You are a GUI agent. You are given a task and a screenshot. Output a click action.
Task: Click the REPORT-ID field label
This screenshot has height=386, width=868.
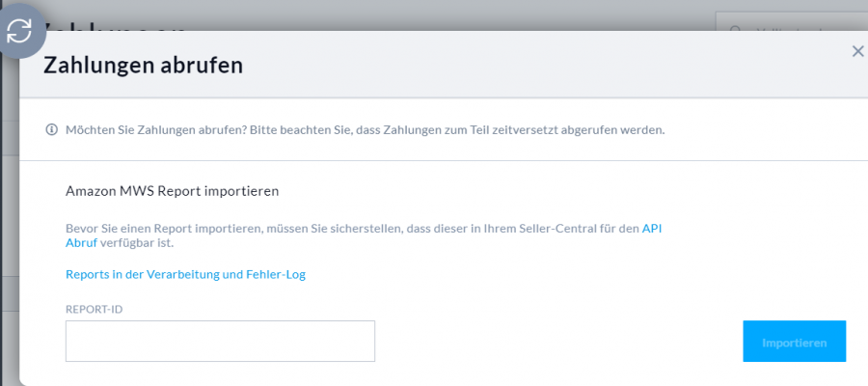(94, 310)
